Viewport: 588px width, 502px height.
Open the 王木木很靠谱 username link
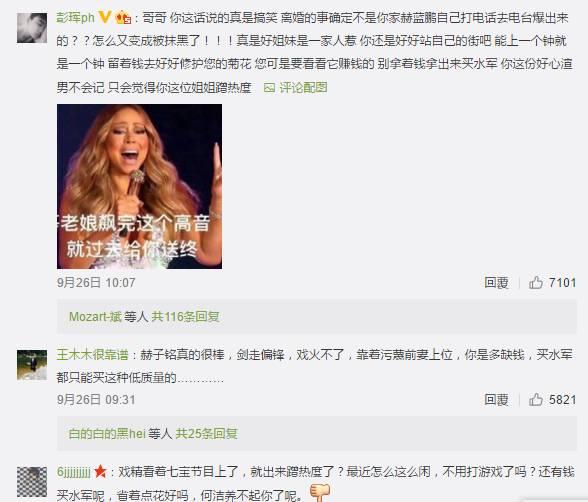[x=92, y=354]
